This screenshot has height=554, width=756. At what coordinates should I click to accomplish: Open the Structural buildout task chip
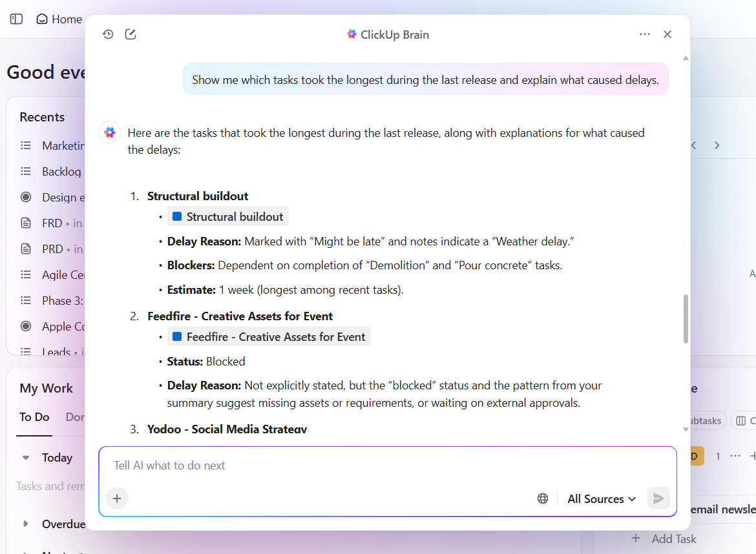click(227, 216)
